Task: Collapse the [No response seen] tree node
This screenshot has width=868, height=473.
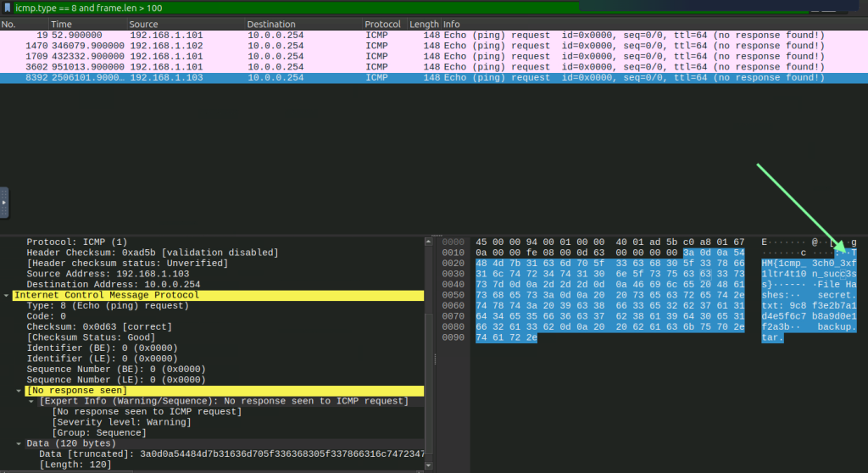Action: [x=18, y=390]
